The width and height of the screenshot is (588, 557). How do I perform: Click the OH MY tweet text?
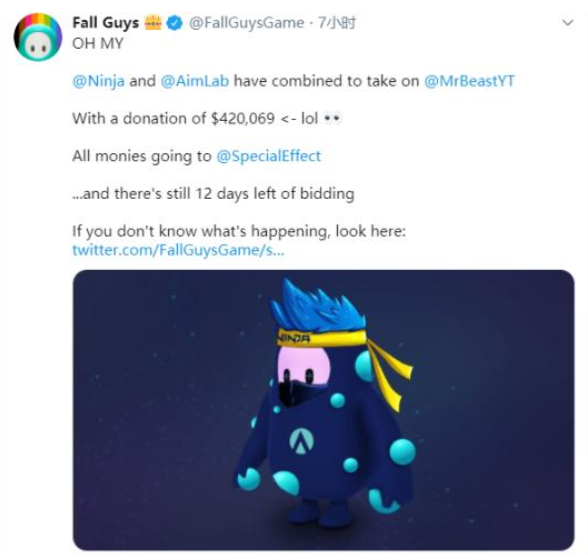(98, 44)
